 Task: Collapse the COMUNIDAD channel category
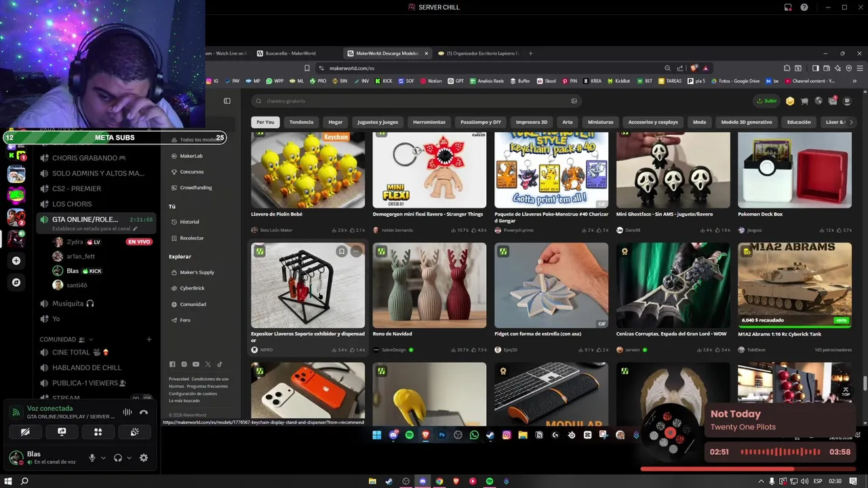pyautogui.click(x=65, y=340)
